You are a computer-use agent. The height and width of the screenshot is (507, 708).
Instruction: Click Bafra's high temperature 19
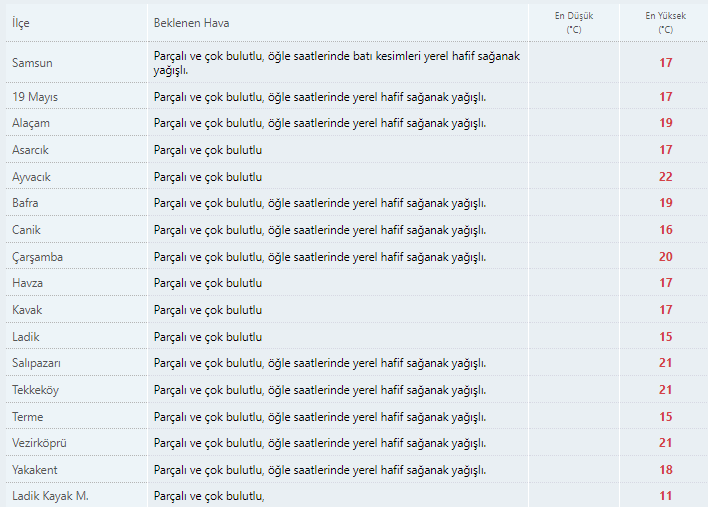(x=666, y=203)
